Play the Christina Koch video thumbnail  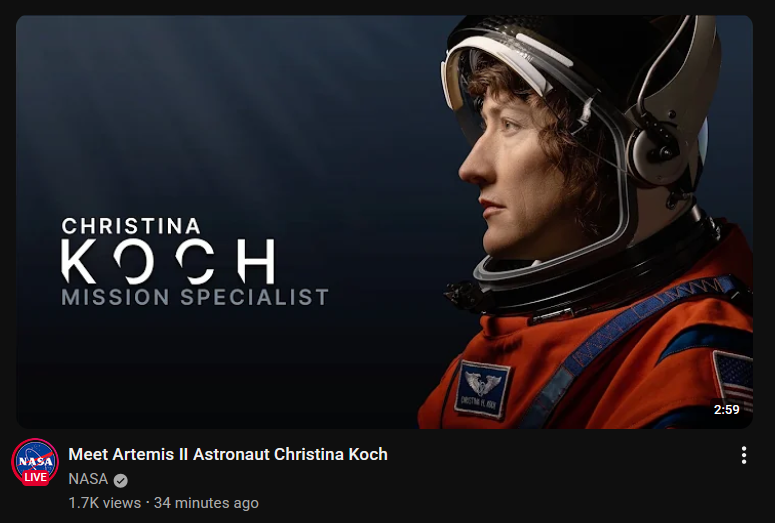coord(385,221)
